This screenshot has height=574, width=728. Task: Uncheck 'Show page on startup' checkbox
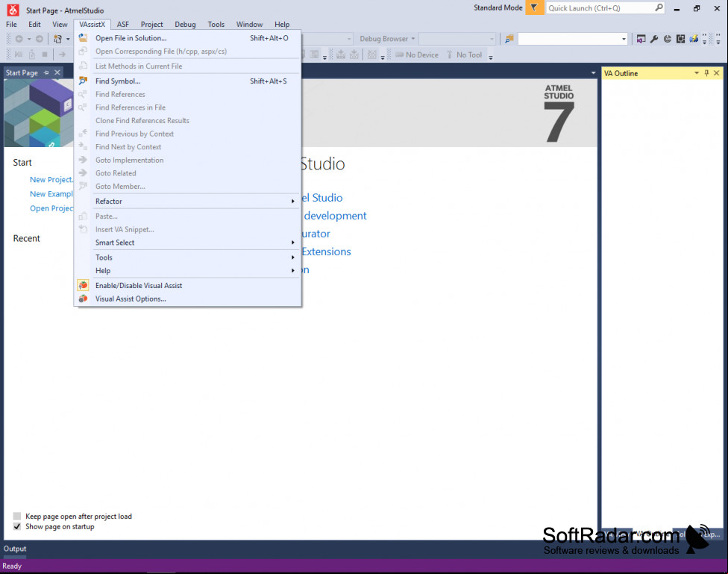point(17,526)
